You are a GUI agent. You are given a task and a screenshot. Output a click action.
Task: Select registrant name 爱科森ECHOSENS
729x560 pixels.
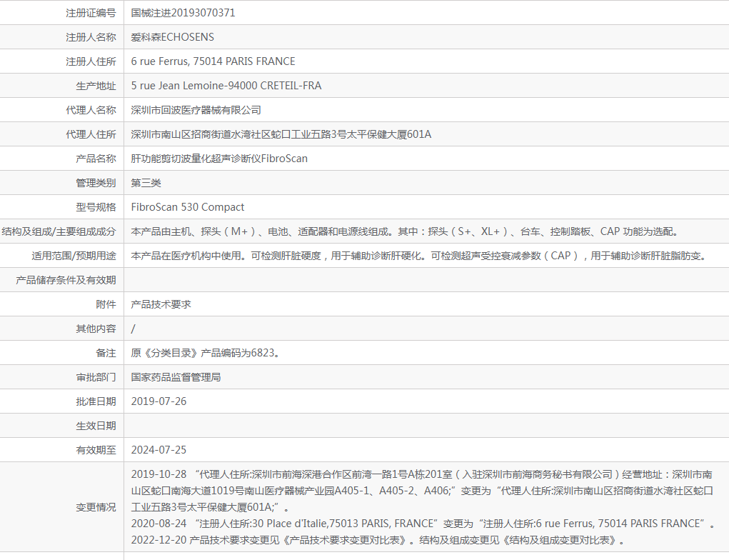[x=172, y=36]
